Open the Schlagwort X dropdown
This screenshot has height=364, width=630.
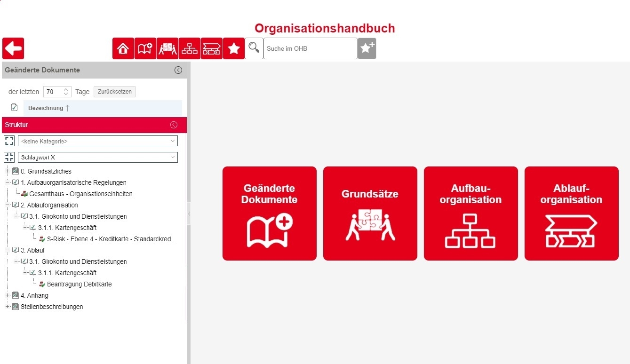(98, 157)
